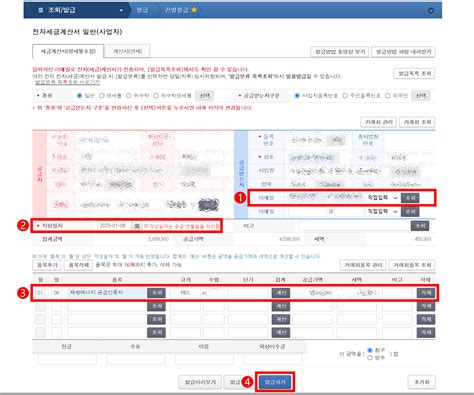Select the 위수탁 type radio button
The image size is (474, 395).
(x=129, y=96)
